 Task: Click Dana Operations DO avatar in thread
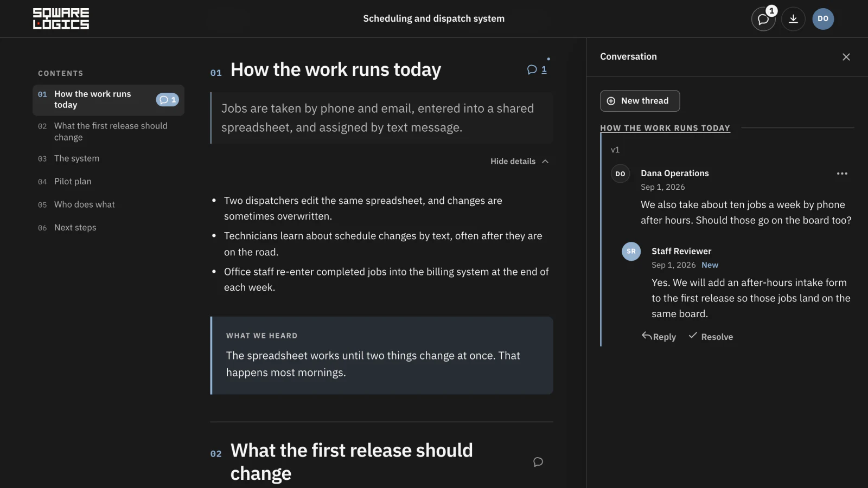[x=620, y=174]
